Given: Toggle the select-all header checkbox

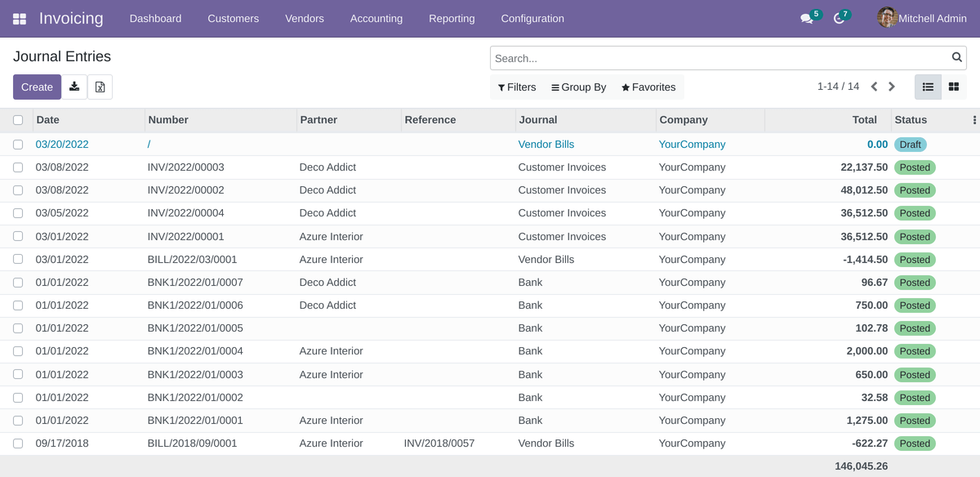Looking at the screenshot, I should [x=18, y=120].
